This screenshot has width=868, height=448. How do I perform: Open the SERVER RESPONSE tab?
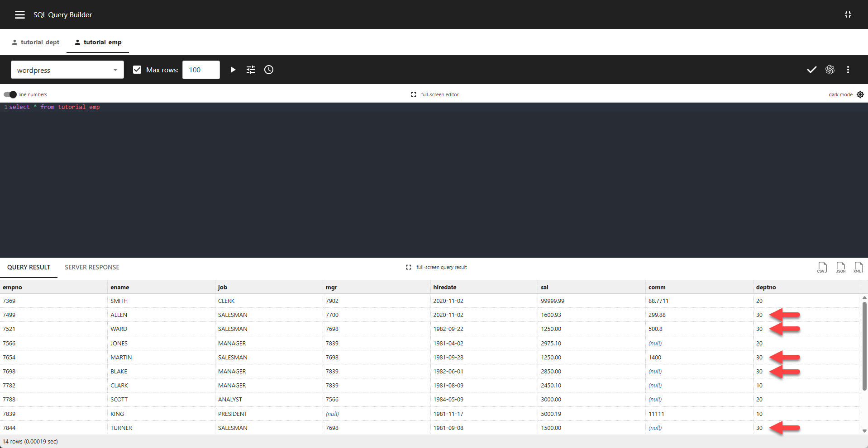click(x=92, y=267)
